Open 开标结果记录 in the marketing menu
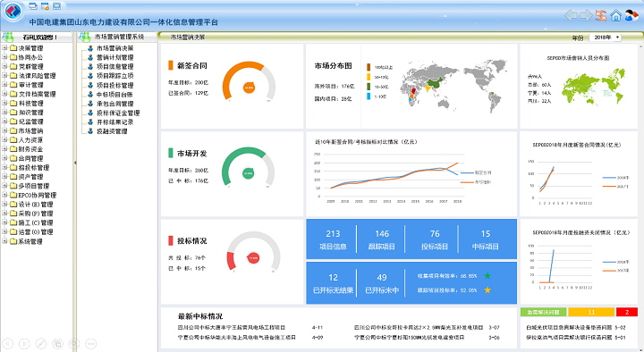The image size is (644, 352). (x=115, y=122)
